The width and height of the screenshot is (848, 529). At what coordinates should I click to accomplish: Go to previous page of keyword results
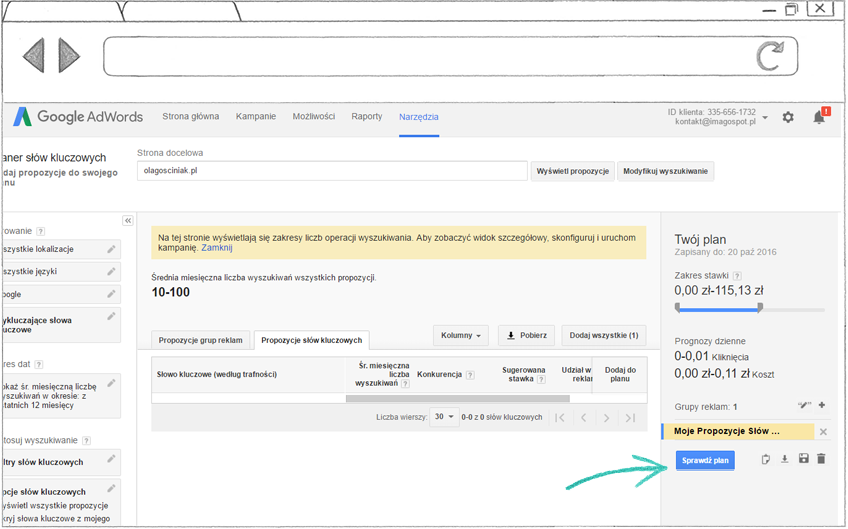[584, 418]
